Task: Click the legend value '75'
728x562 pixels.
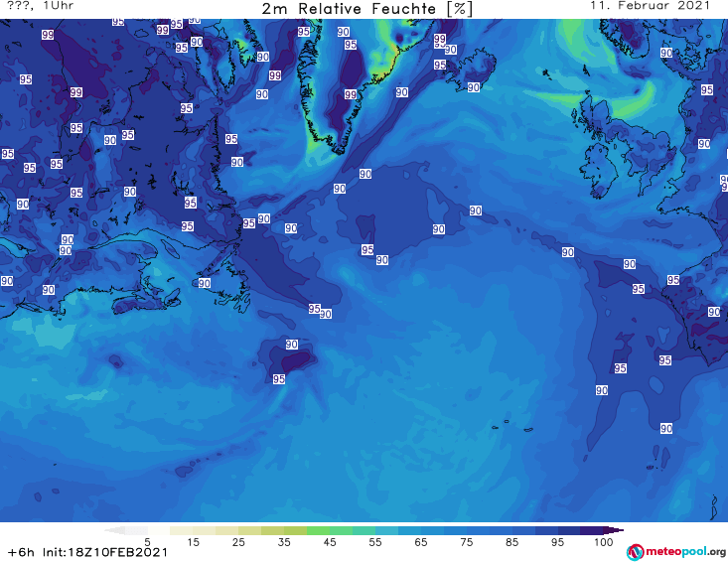Action: click(466, 542)
